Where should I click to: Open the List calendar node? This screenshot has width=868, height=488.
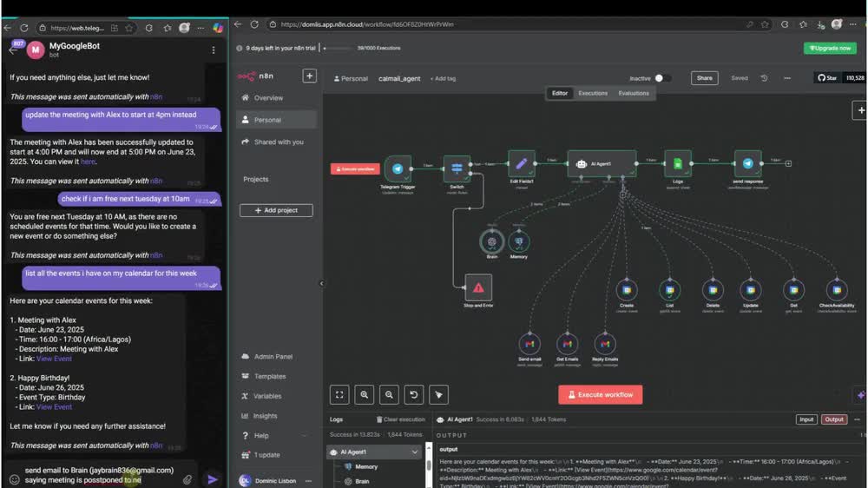click(x=670, y=290)
